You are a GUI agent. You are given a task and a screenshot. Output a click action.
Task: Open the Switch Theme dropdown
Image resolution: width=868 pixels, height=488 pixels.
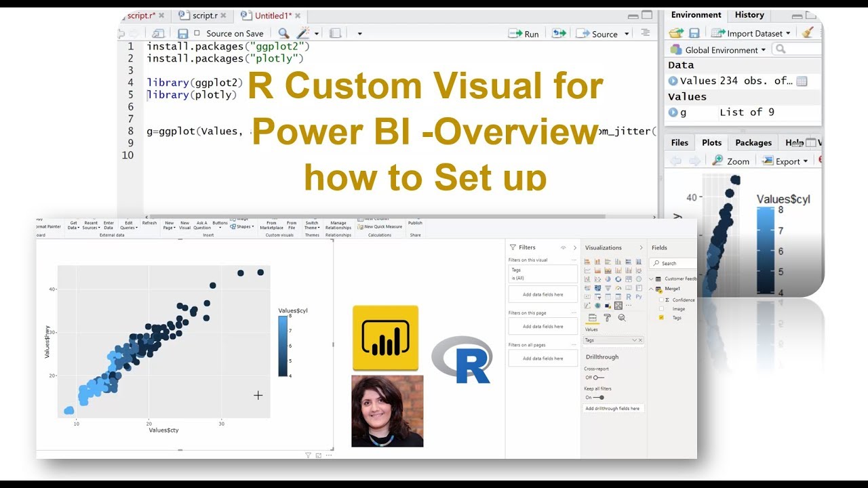(x=311, y=225)
